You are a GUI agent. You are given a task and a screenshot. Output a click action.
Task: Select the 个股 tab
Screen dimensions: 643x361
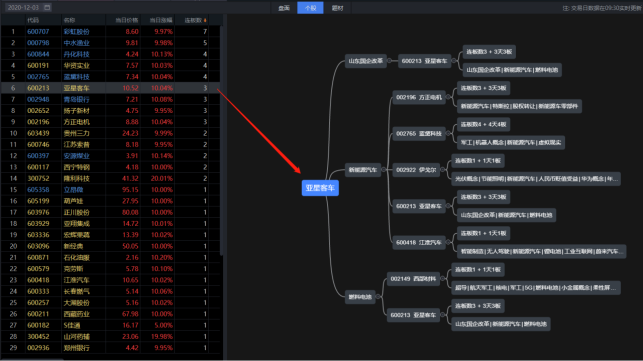pos(310,8)
